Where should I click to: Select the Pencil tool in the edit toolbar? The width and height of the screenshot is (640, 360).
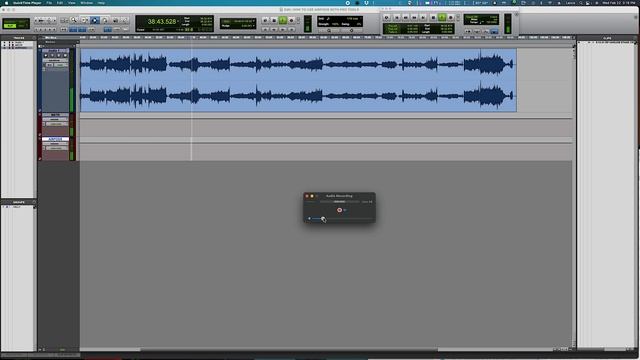(x=124, y=20)
